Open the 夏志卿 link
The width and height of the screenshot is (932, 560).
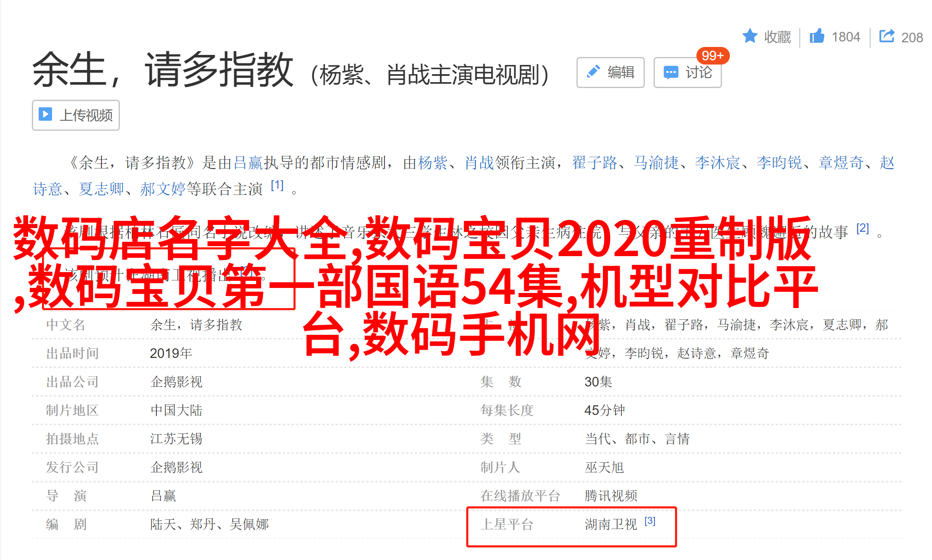(x=101, y=189)
